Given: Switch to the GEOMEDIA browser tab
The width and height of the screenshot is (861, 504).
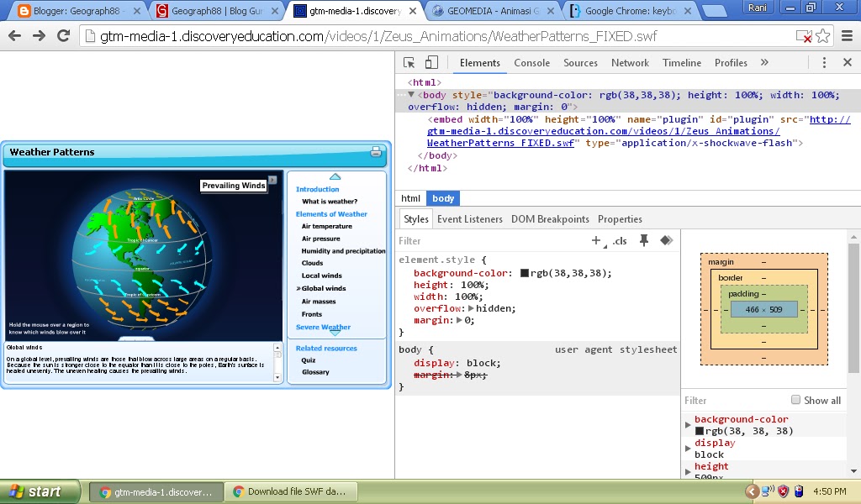Looking at the screenshot, I should pos(493,10).
